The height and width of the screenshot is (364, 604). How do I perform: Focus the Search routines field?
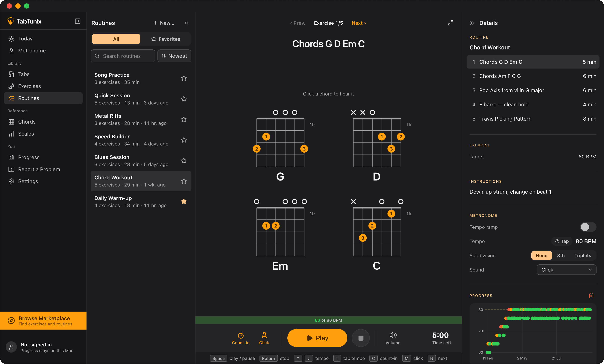[123, 56]
